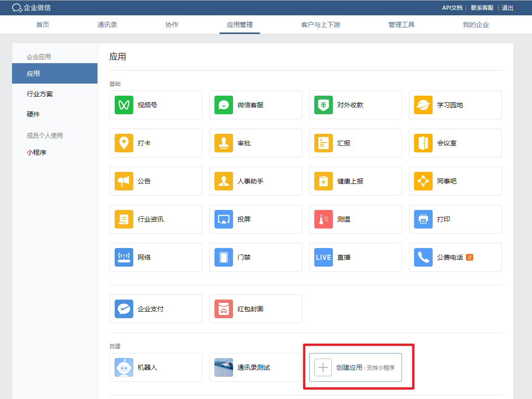Open the 汇报 document icon
The height and width of the screenshot is (399, 532).
[x=324, y=143]
